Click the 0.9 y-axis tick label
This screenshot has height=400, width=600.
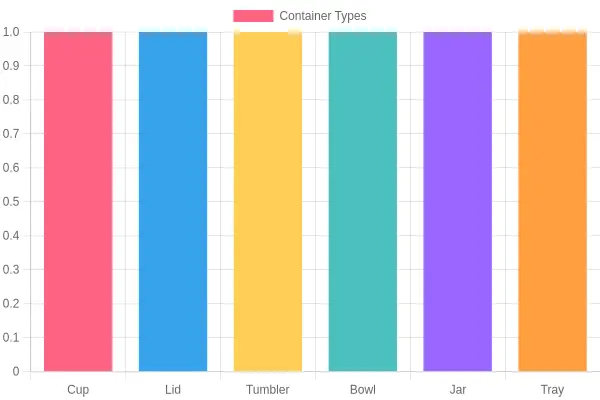click(11, 66)
